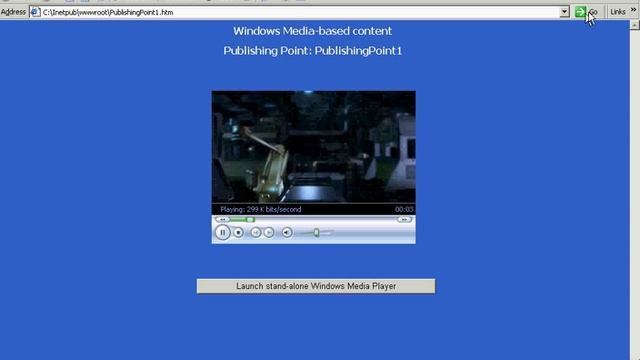Mute the player audio

tap(287, 233)
